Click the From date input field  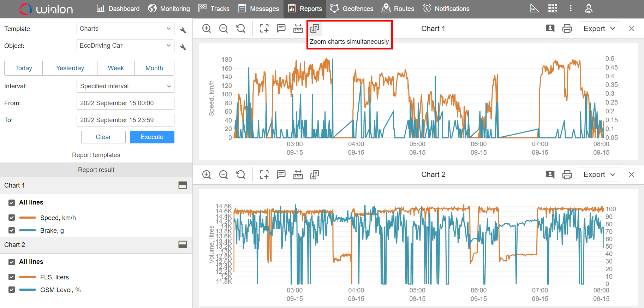tap(125, 103)
